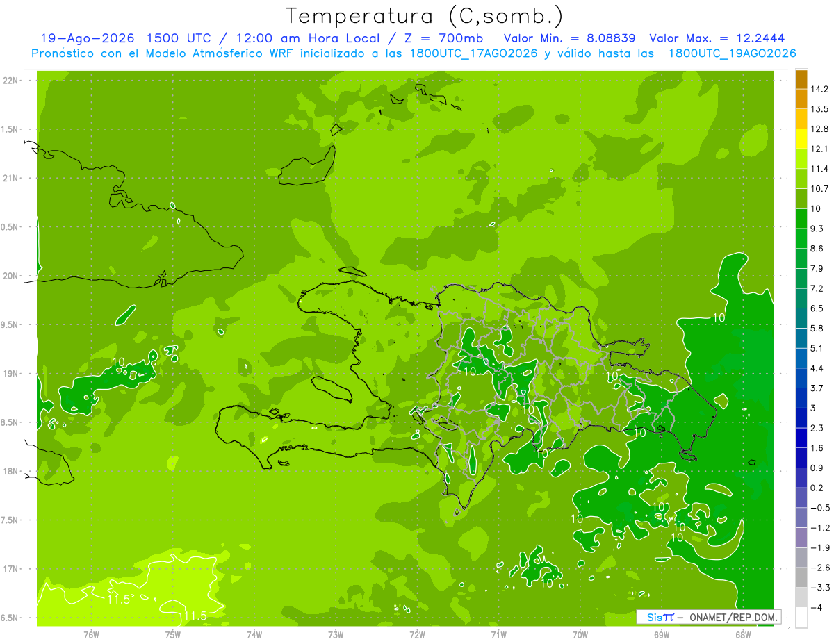Pick the blue swatch between 4.4 and 3.7
The height and width of the screenshot is (644, 834).
(x=801, y=378)
